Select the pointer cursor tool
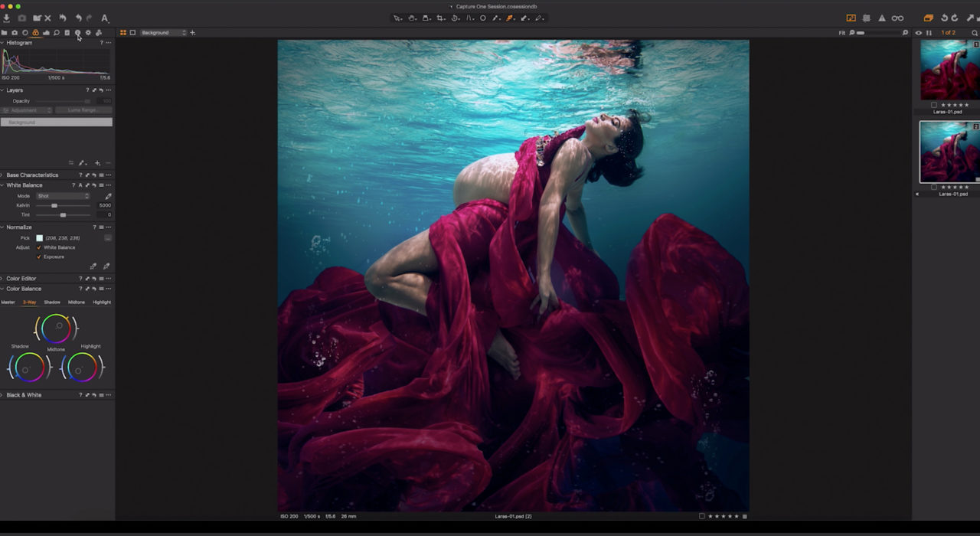 click(x=397, y=18)
